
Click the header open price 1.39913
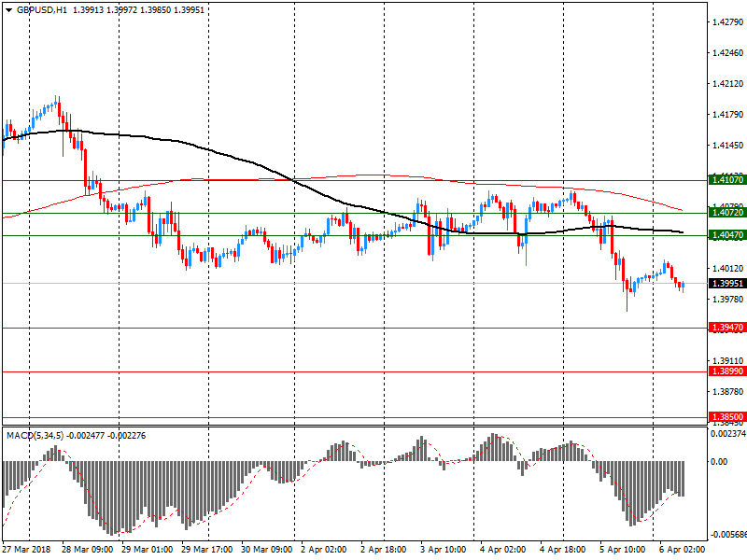[88, 9]
